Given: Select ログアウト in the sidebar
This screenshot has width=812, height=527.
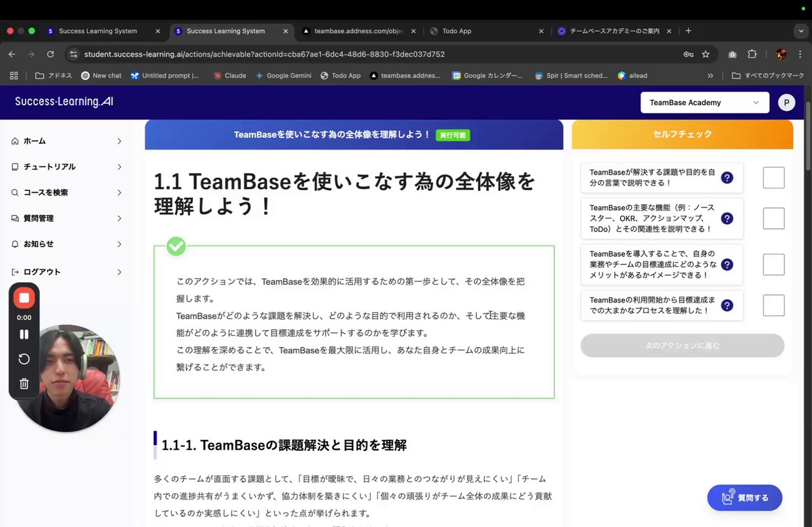Looking at the screenshot, I should point(42,272).
